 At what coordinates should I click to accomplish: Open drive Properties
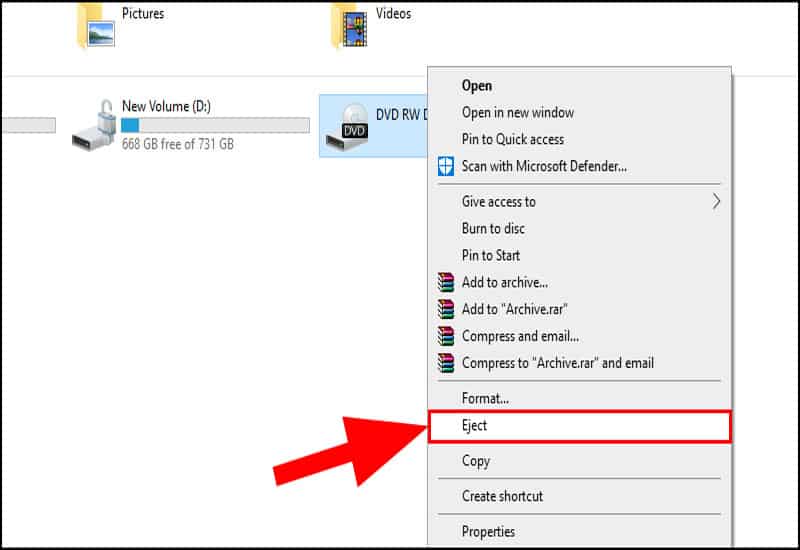488,532
